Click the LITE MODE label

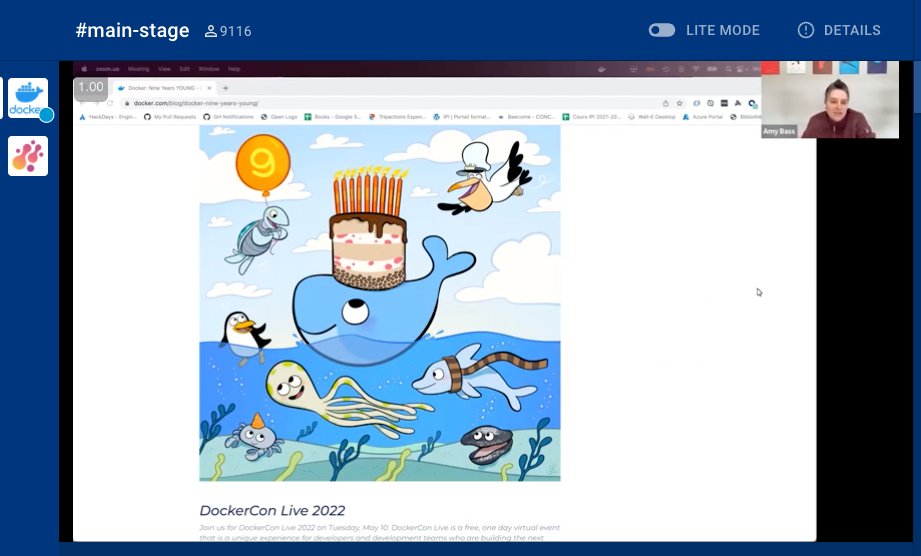(722, 31)
